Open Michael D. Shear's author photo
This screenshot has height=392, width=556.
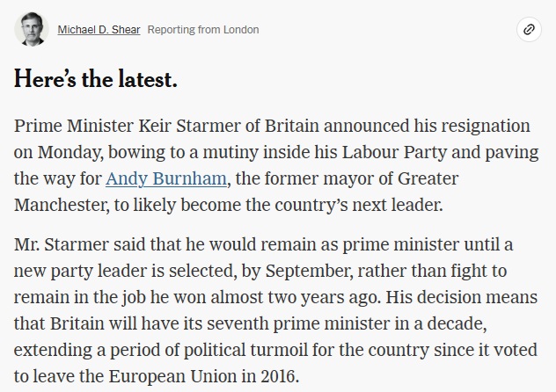pos(32,29)
